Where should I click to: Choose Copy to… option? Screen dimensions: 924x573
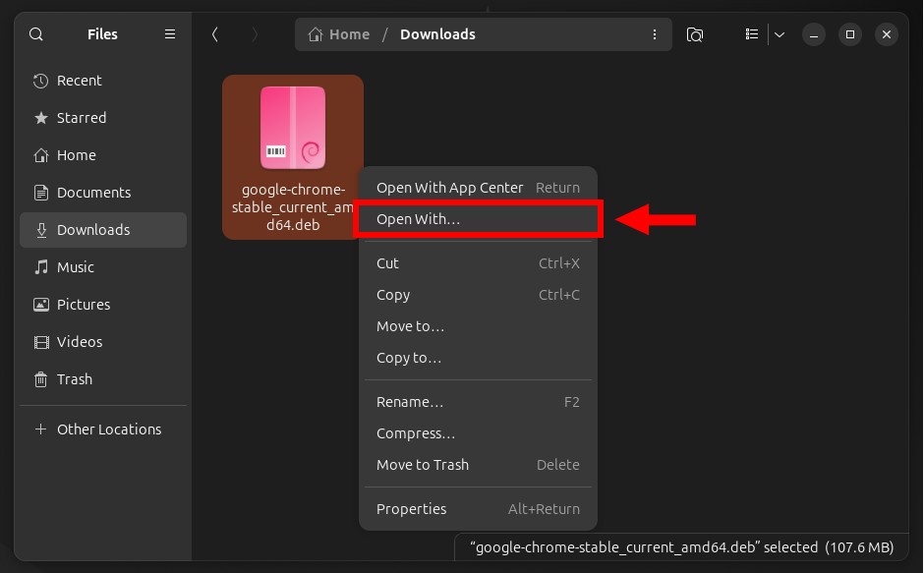click(x=478, y=358)
